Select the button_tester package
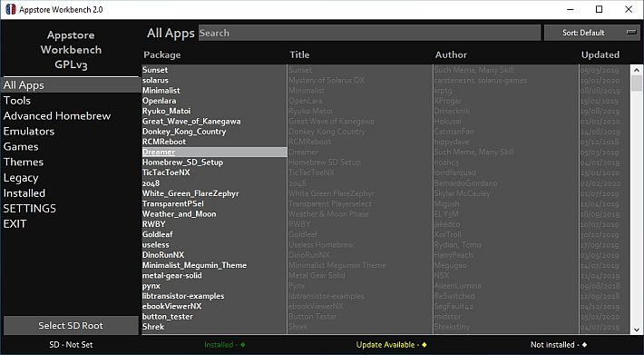The image size is (644, 355). pyautogui.click(x=214, y=317)
